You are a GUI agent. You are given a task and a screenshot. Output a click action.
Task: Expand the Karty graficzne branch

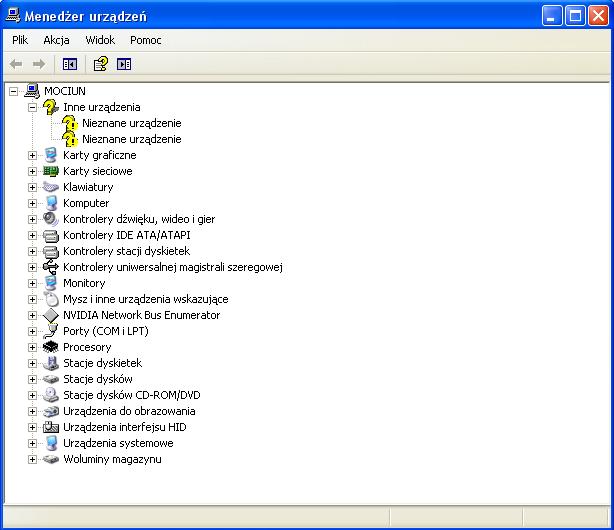(x=33, y=156)
